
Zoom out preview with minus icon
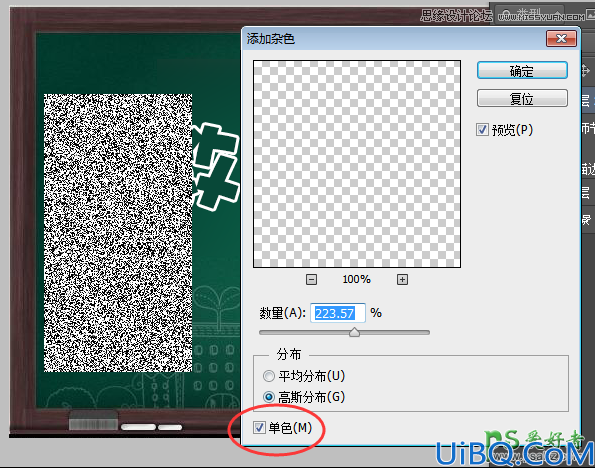tap(311, 280)
